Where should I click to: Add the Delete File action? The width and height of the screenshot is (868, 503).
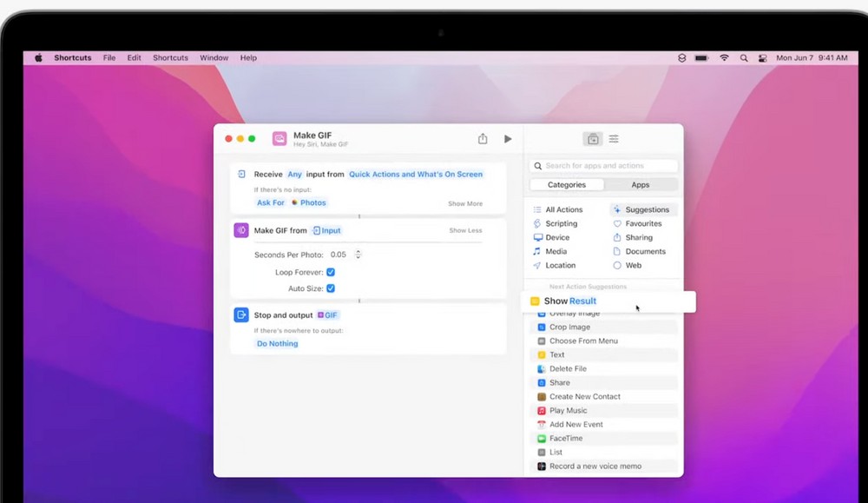[603, 368]
